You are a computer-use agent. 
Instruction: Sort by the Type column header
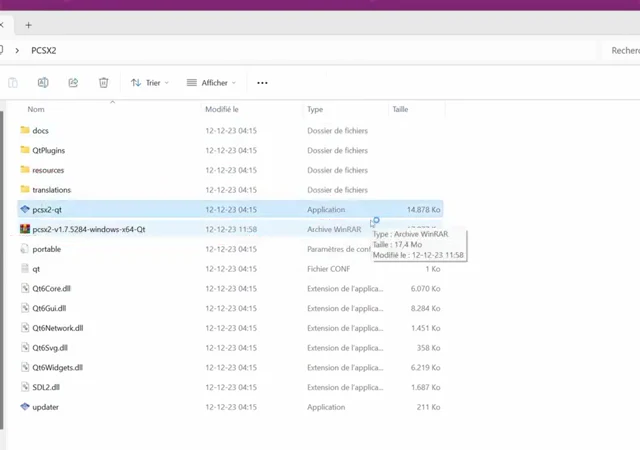[315, 109]
